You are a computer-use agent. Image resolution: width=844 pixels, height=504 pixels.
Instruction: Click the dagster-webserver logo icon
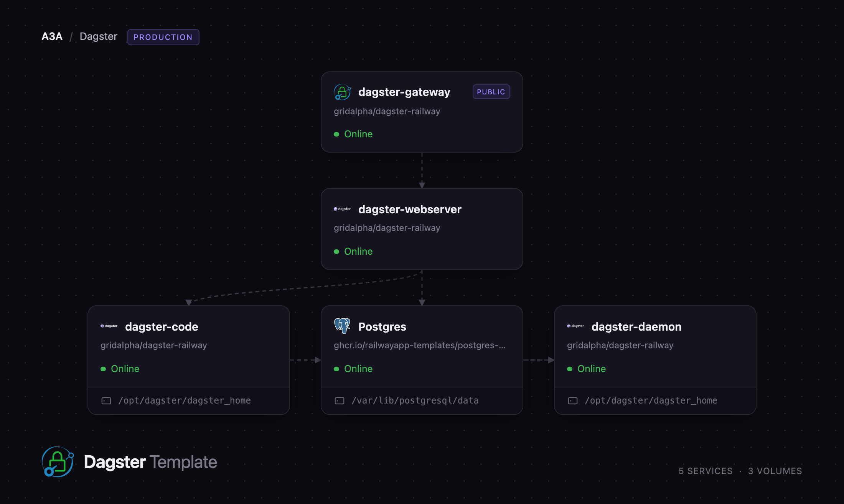342,209
